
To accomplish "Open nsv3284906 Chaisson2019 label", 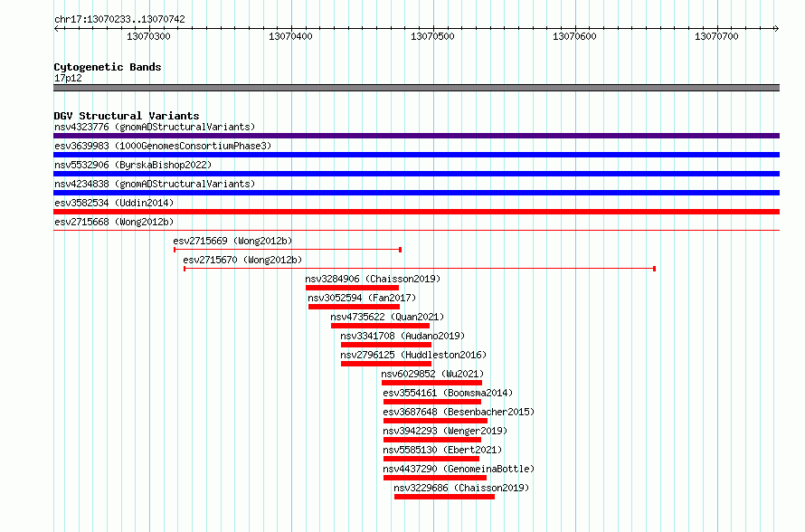I will (x=373, y=279).
